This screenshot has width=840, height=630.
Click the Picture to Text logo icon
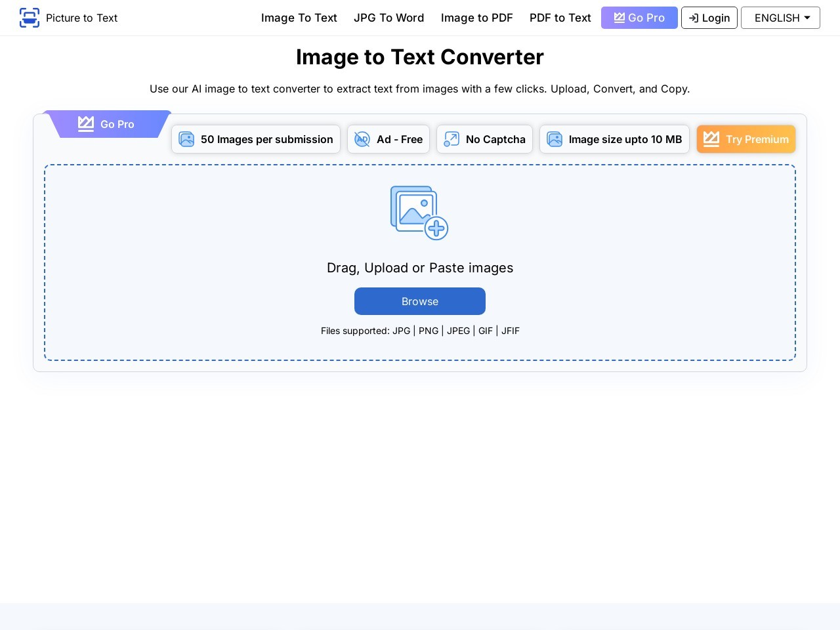click(x=30, y=18)
